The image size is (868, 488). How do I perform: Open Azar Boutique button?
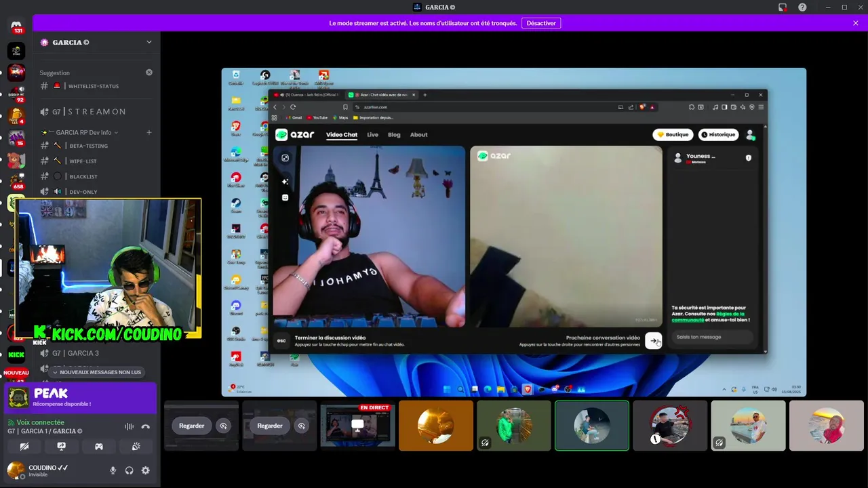[x=673, y=134]
